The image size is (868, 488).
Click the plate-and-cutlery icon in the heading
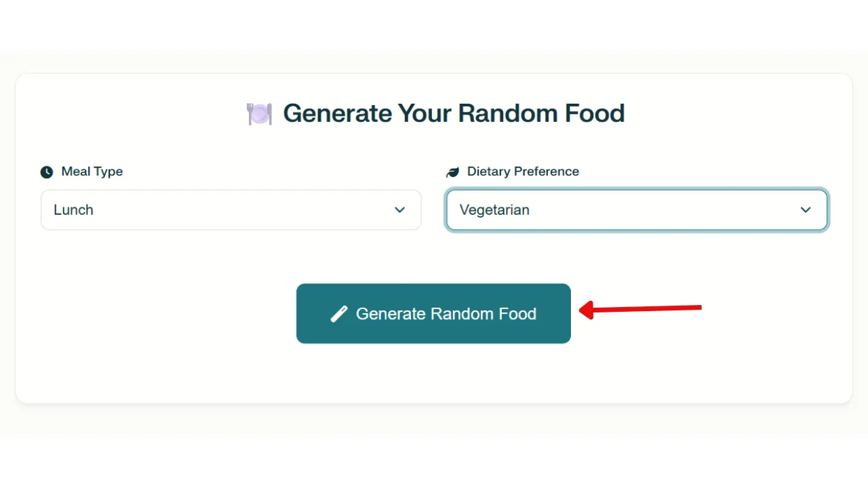258,113
